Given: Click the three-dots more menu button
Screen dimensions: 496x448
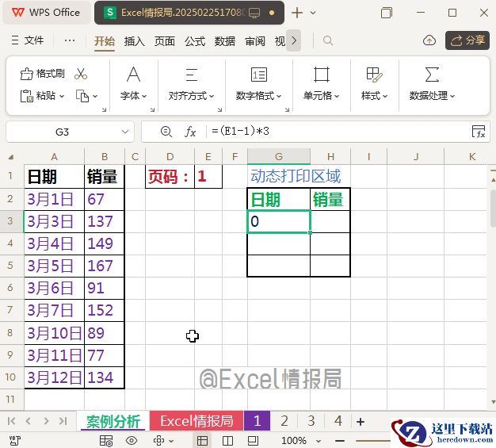Looking at the screenshot, I should [69, 40].
